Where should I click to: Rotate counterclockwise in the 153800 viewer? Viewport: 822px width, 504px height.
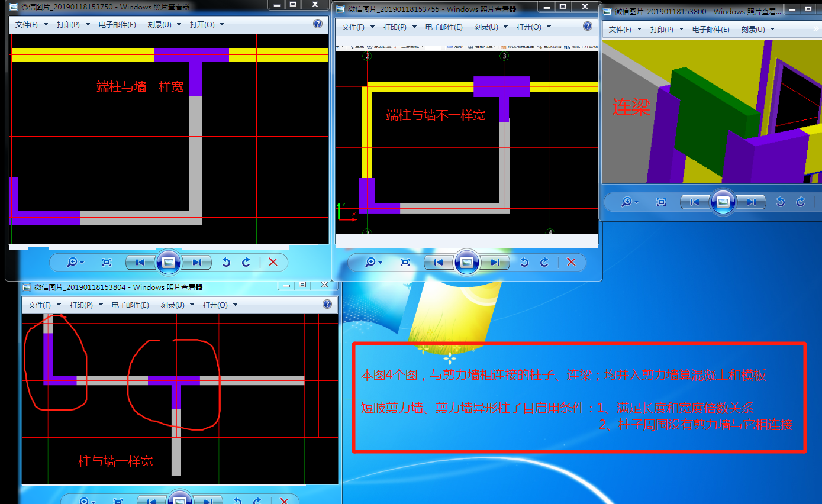pos(781,202)
